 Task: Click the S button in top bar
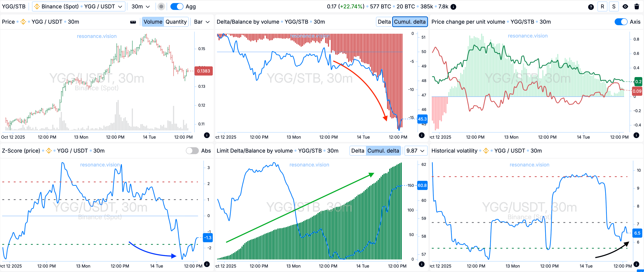[x=614, y=7]
